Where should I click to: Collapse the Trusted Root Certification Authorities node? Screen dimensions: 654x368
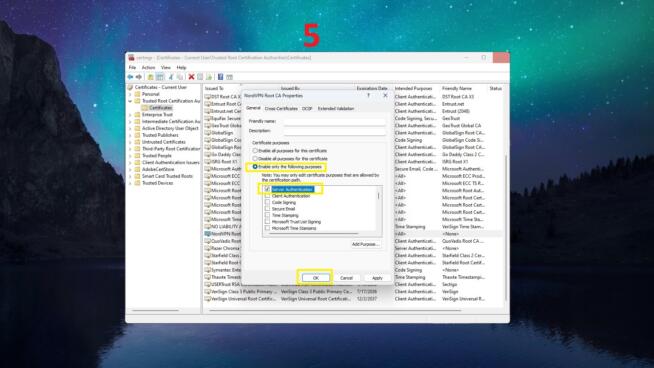pos(130,101)
